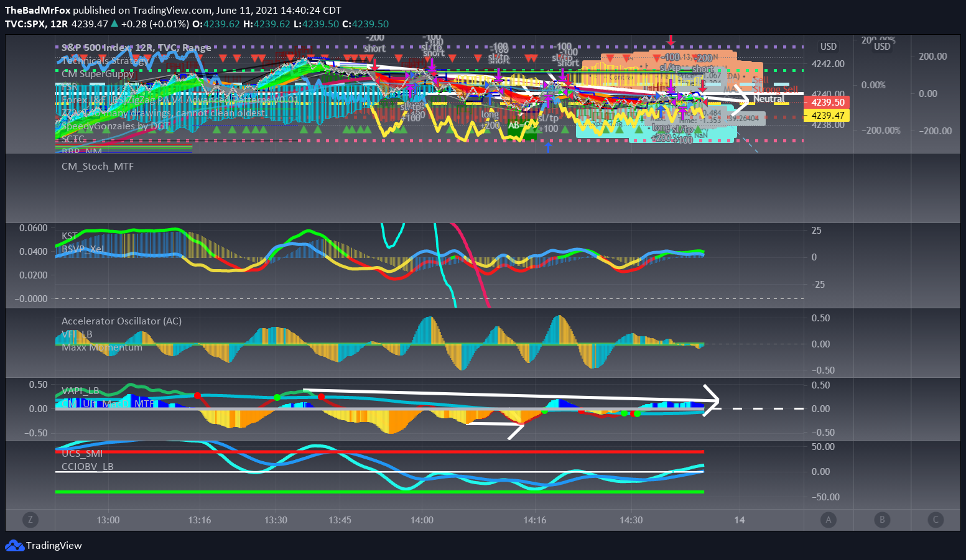
Task: Select the UCS_SMI indicator label
Action: tap(82, 453)
